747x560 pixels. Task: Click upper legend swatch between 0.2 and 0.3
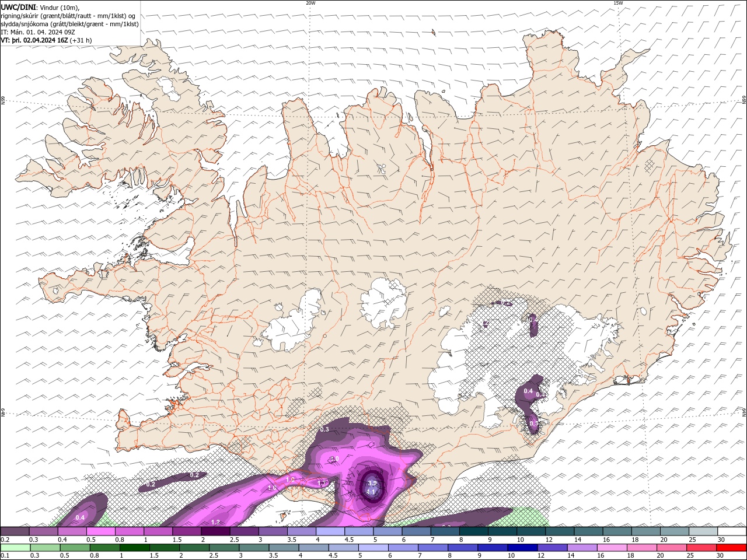(15, 531)
